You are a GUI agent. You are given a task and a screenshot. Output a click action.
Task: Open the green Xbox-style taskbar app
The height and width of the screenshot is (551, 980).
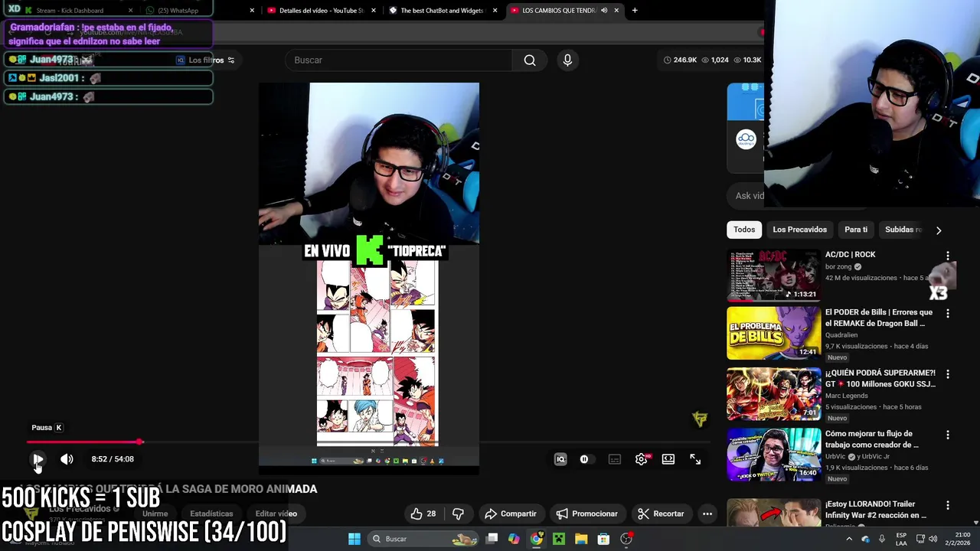point(559,539)
